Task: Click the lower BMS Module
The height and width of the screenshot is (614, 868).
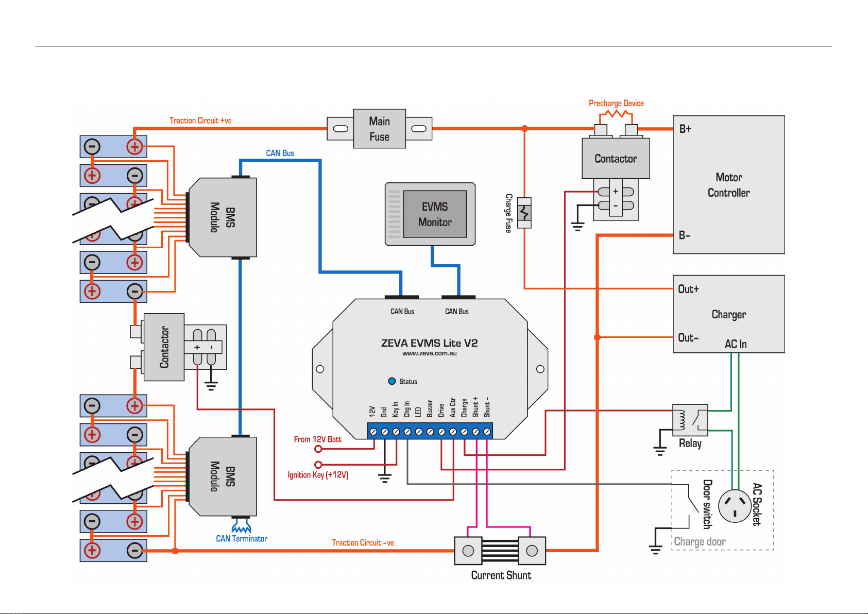Action: (x=223, y=476)
